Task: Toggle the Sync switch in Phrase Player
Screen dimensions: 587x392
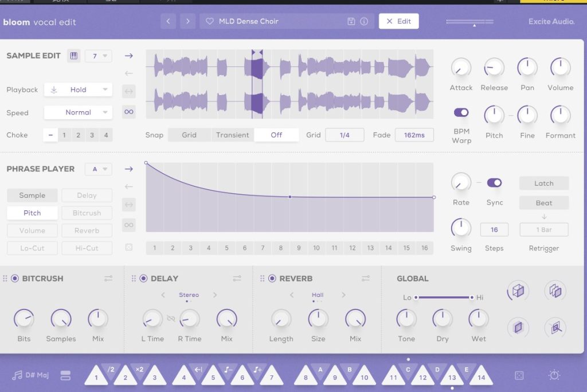Action: pos(494,183)
